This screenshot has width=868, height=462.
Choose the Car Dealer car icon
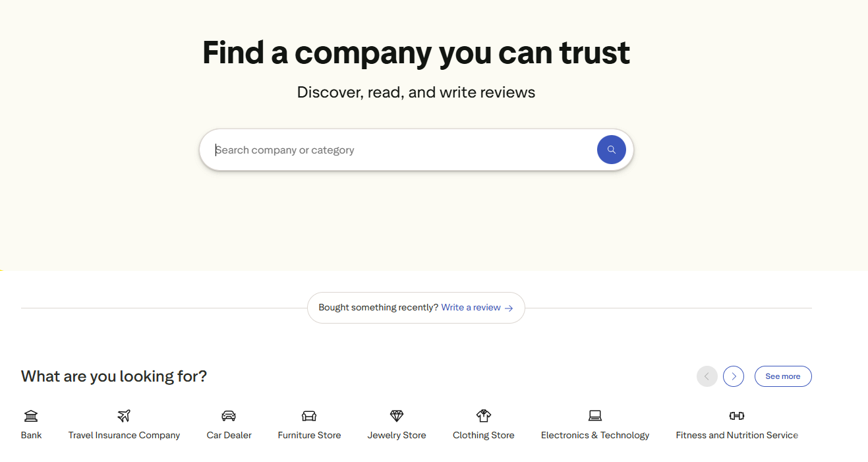click(x=229, y=416)
